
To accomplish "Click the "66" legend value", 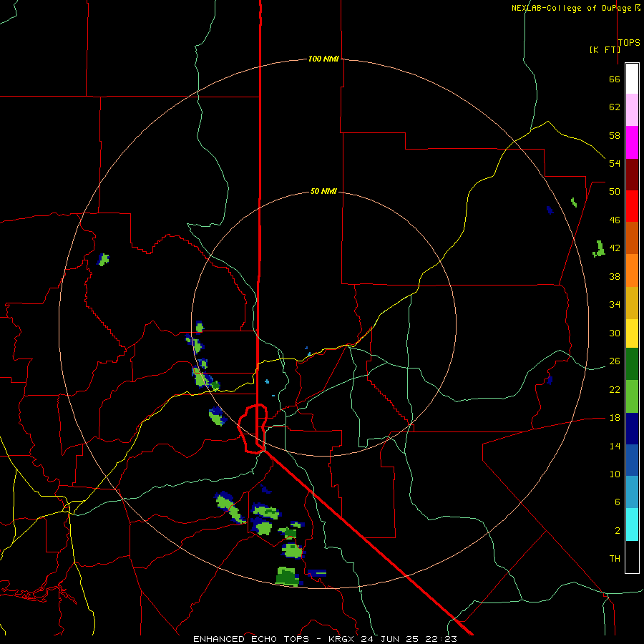I will [615, 79].
